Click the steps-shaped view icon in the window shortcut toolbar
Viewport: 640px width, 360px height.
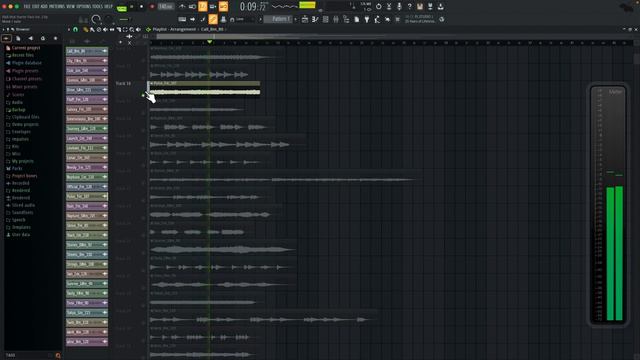tap(346, 19)
